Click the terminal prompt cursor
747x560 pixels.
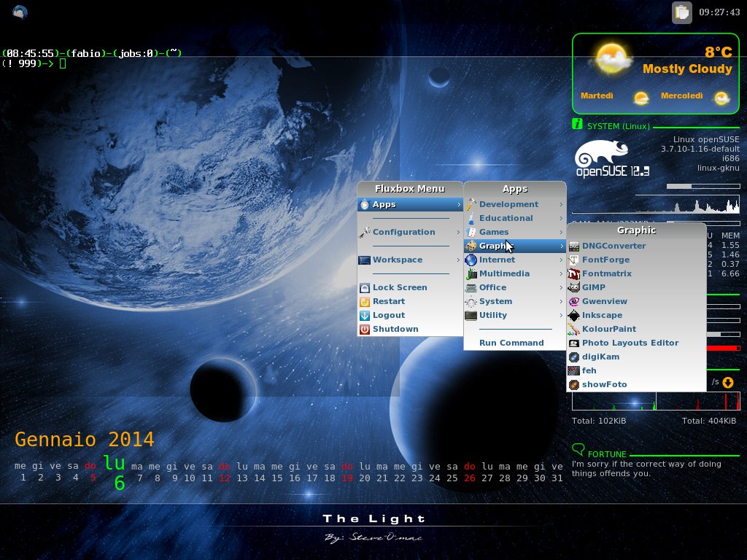(x=63, y=64)
